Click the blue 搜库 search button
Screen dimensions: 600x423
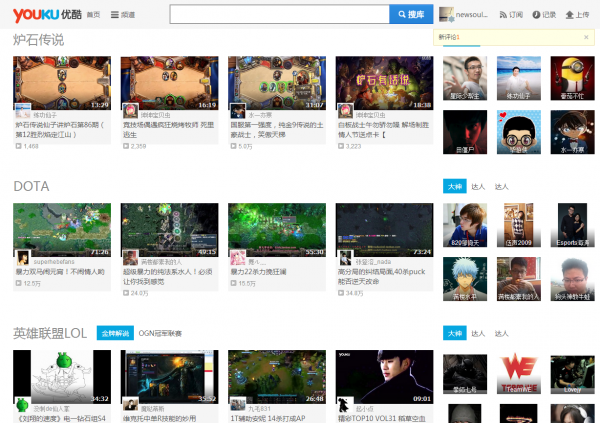point(411,14)
